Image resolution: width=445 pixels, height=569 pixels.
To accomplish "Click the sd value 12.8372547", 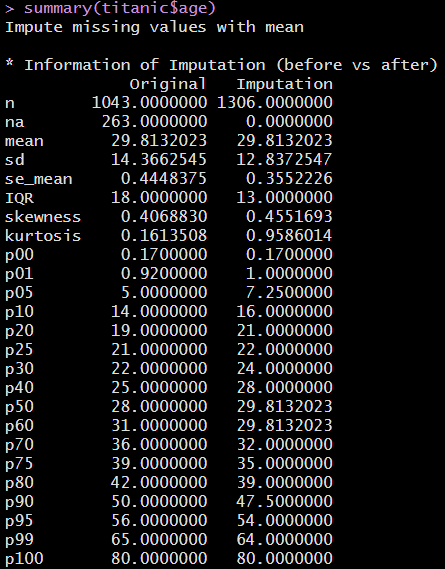I will click(x=285, y=159).
